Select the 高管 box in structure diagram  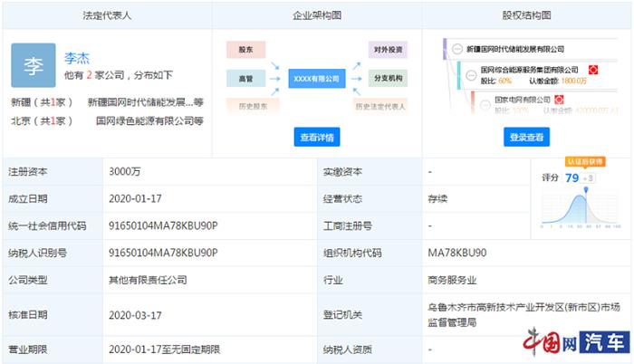coord(245,78)
